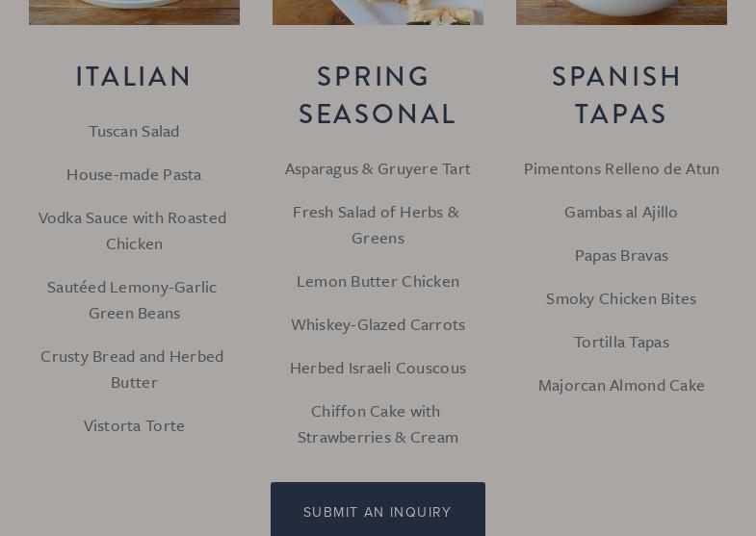
Task: Click Vodka Sauce with Roasted Chicken
Action: (x=134, y=231)
